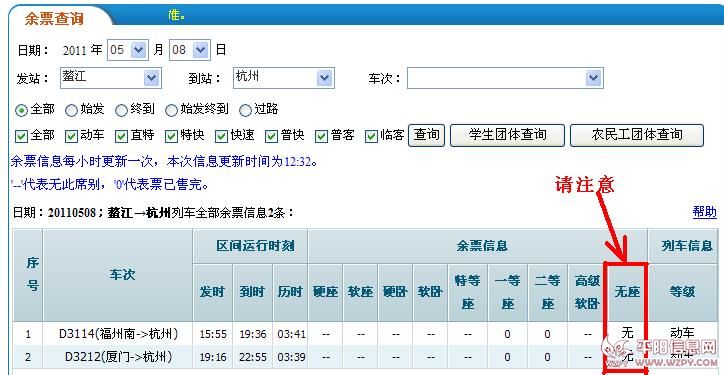Click the 到时 column header

point(252,292)
